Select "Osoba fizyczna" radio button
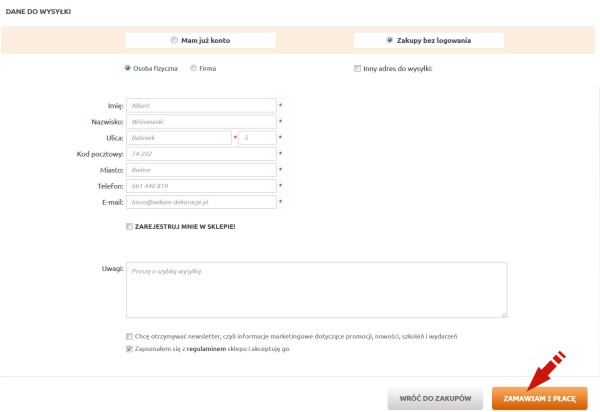The image size is (600, 412). click(127, 68)
